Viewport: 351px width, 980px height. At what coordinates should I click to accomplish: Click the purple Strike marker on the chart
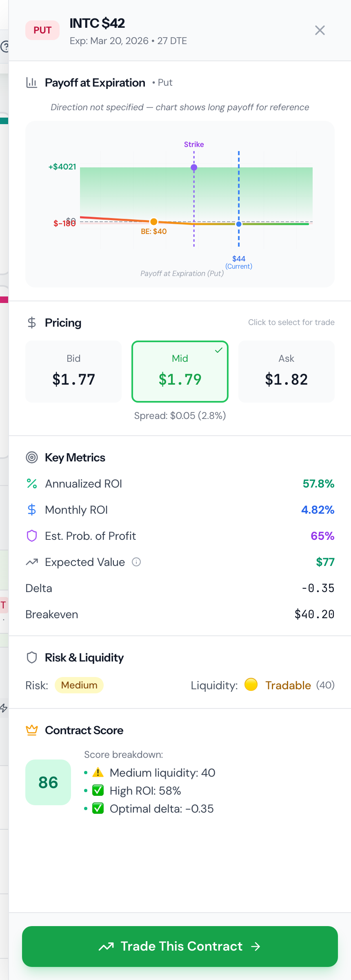pyautogui.click(x=194, y=167)
